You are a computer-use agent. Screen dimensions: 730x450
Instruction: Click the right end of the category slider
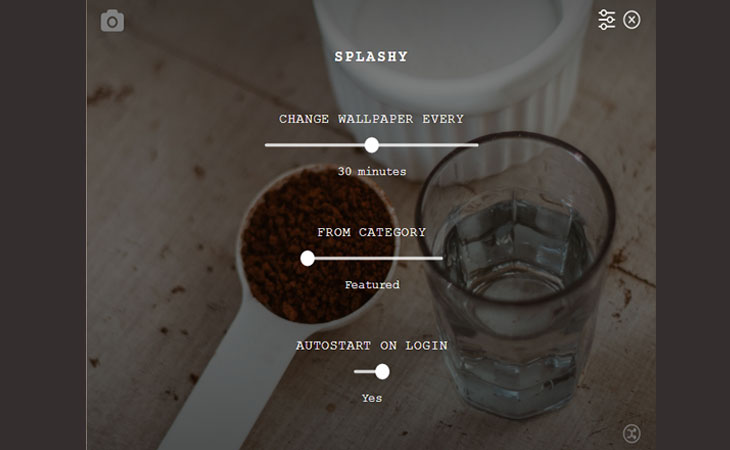click(x=439, y=258)
